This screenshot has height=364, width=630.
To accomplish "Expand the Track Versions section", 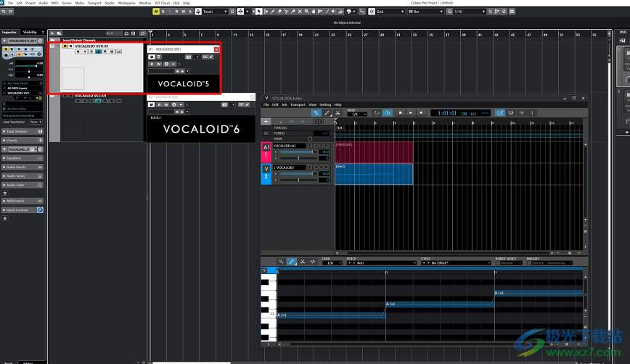I will click(19, 131).
